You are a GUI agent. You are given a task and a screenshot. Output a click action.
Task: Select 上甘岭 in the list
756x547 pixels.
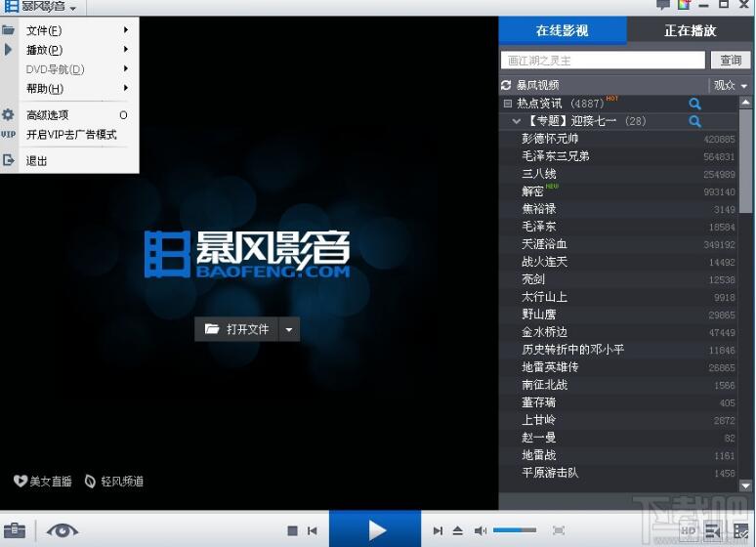click(x=618, y=420)
